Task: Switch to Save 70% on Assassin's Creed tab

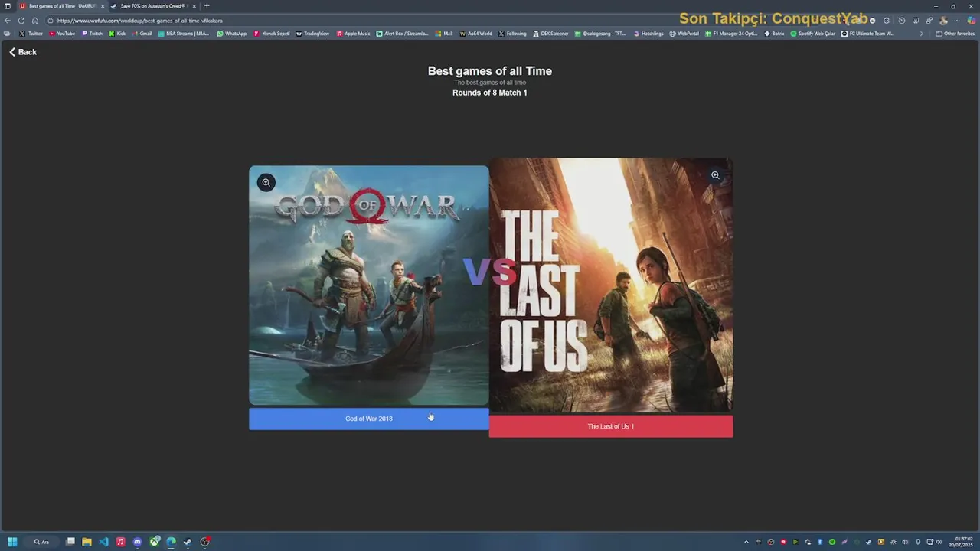Action: click(x=152, y=6)
